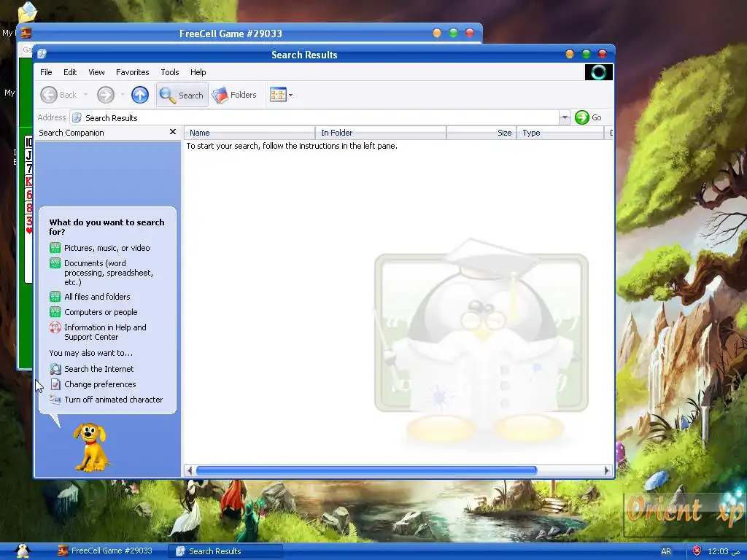Click the throbber logo in menu bar
This screenshot has height=560, width=747.
tap(598, 72)
